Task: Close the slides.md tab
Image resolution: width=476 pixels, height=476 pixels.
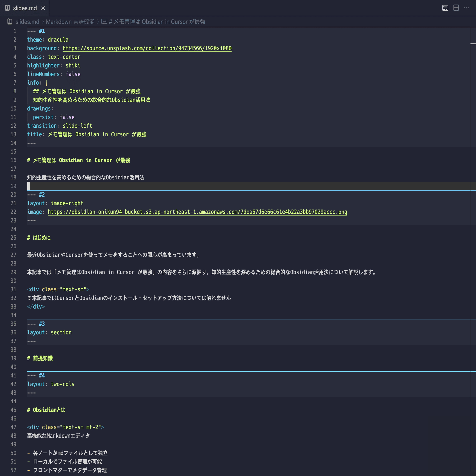Action: click(43, 8)
